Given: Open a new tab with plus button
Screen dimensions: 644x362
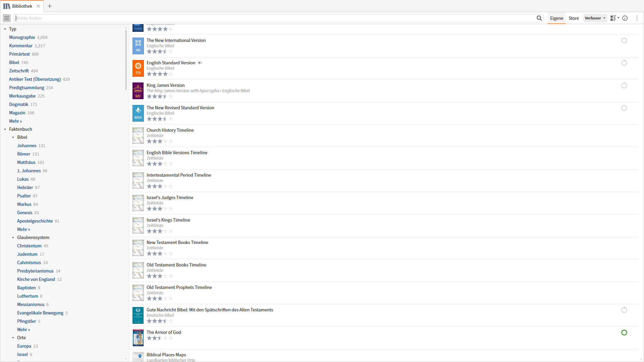Looking at the screenshot, I should point(50,6).
